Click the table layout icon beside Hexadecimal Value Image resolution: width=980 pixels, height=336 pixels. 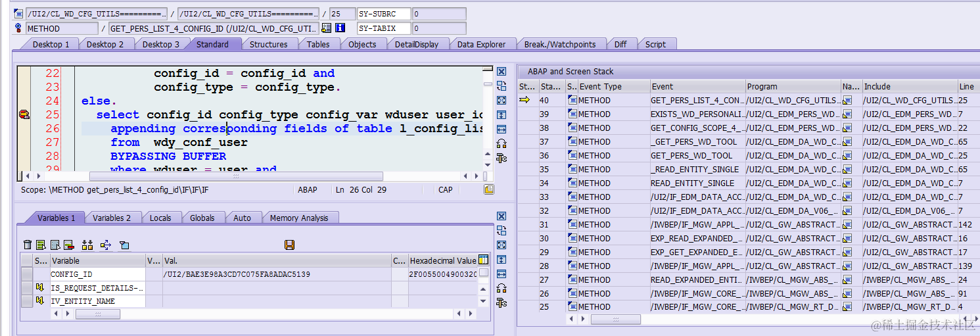coord(484,260)
